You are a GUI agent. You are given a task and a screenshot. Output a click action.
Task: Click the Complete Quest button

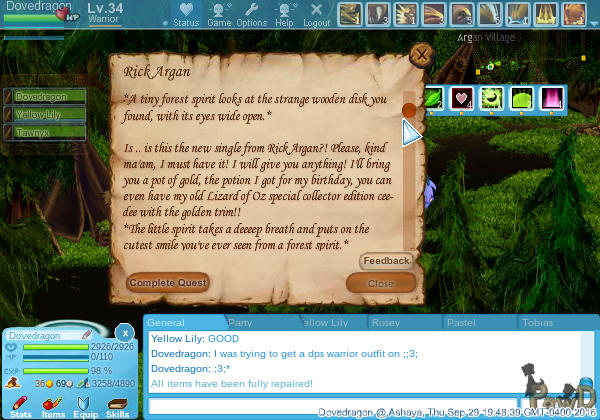tap(168, 283)
